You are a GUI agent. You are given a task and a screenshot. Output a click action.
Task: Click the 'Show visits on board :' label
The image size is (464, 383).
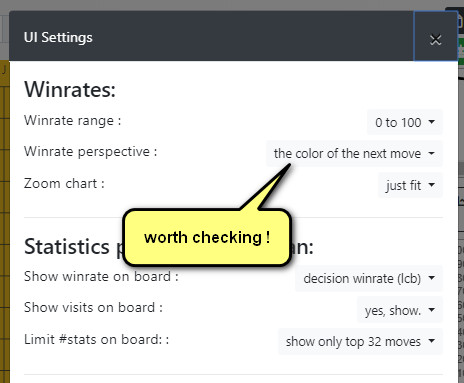[x=93, y=307]
